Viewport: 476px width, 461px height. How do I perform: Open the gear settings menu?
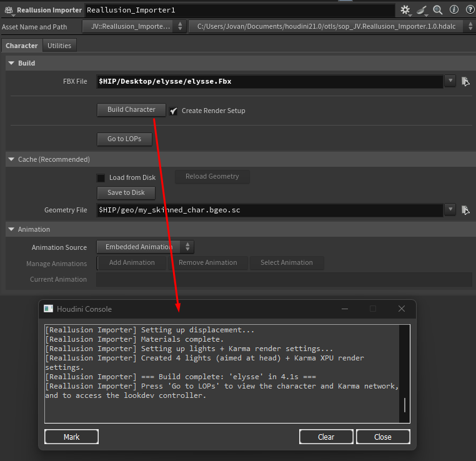click(405, 10)
